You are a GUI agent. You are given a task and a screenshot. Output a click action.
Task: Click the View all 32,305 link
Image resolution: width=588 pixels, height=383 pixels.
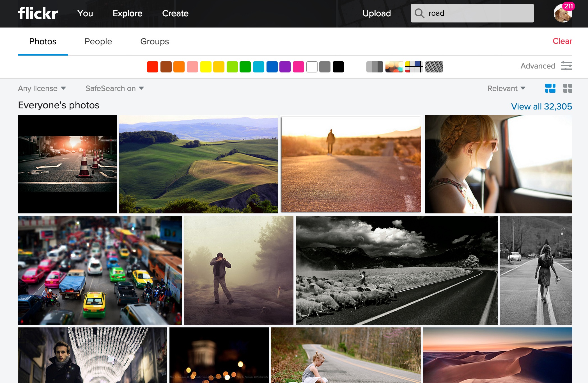click(x=541, y=106)
